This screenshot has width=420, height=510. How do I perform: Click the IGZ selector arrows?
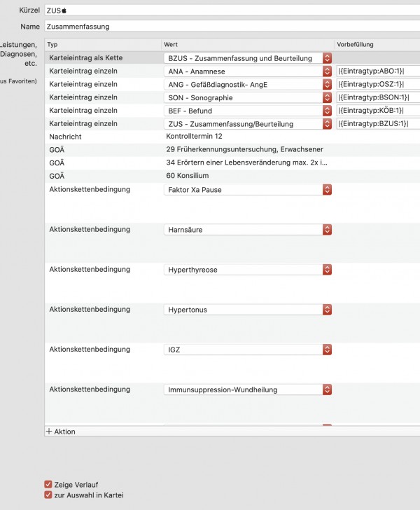[x=327, y=350]
